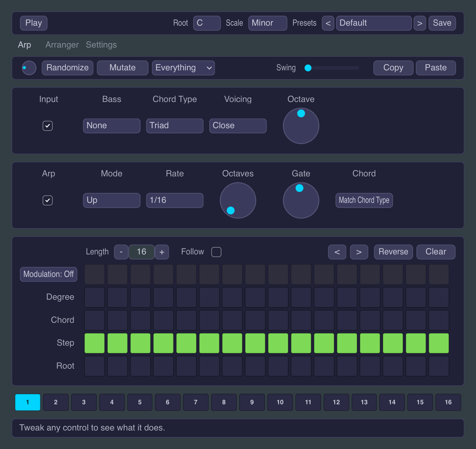Image resolution: width=476 pixels, height=449 pixels.
Task: Shift sequence right with the > button
Action: pos(359,252)
